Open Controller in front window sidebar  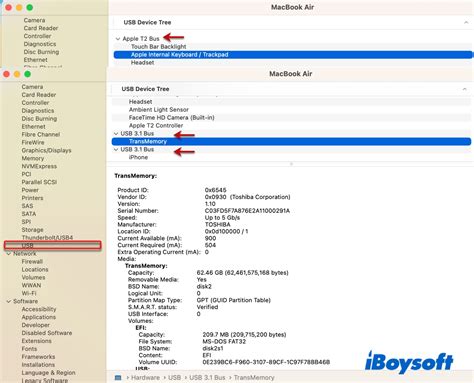click(x=35, y=103)
